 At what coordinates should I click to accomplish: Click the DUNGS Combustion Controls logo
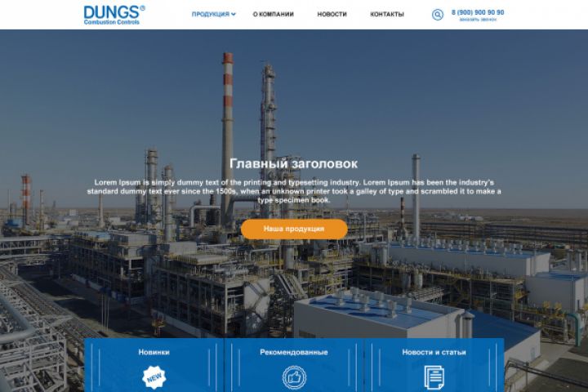coord(114,15)
